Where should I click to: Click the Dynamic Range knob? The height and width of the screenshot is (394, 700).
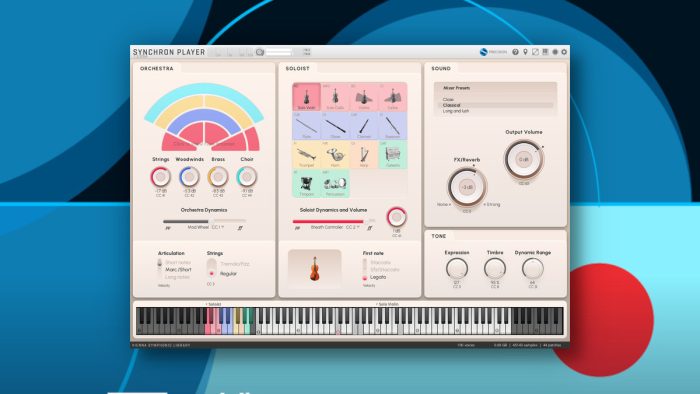point(533,269)
